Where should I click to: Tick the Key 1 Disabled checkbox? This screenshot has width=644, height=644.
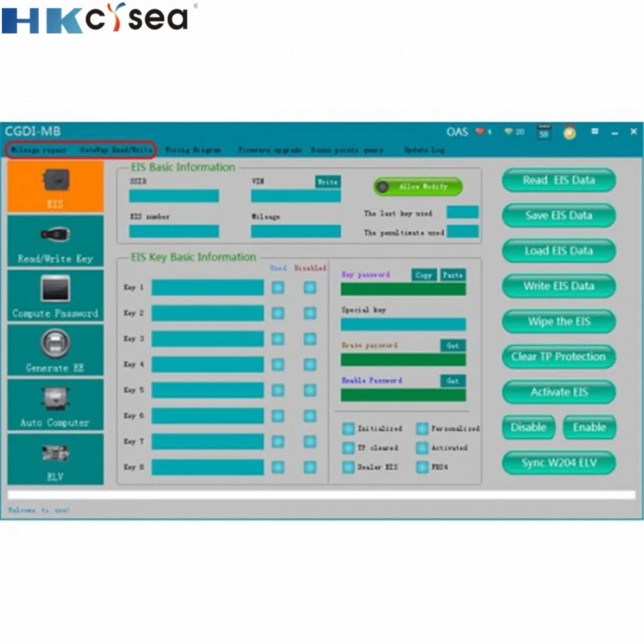coord(310,287)
